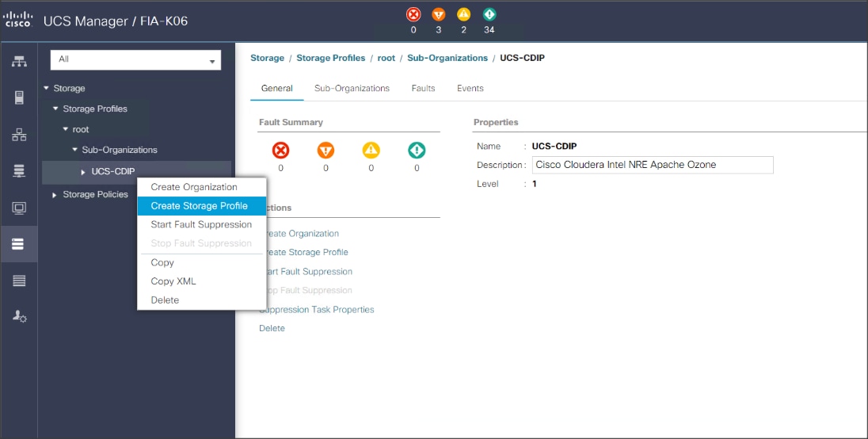Collapse the Storage Profiles tree node

tap(55, 109)
